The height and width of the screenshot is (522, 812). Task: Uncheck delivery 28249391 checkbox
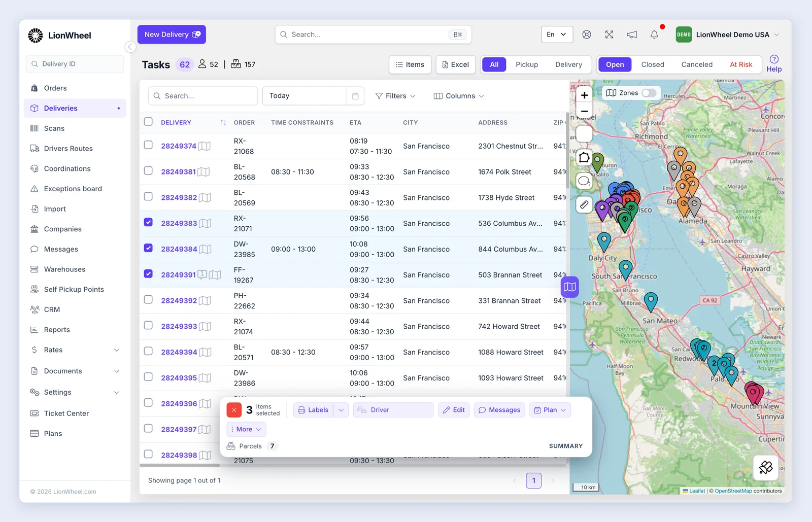(148, 274)
